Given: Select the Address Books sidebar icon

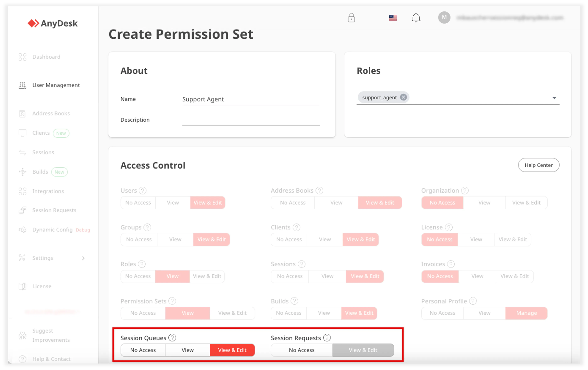Looking at the screenshot, I should tap(22, 113).
